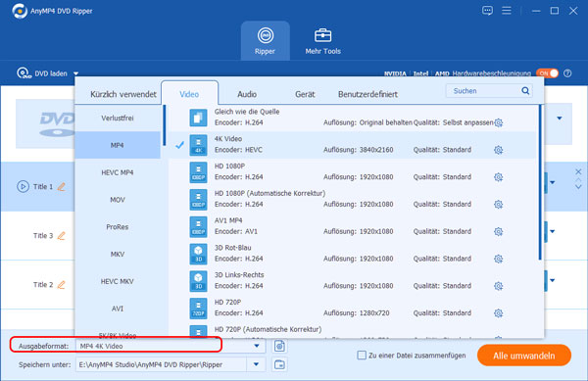588x381 pixels.
Task: Open output profile settings icon beside Ausgabeformat
Action: point(279,346)
